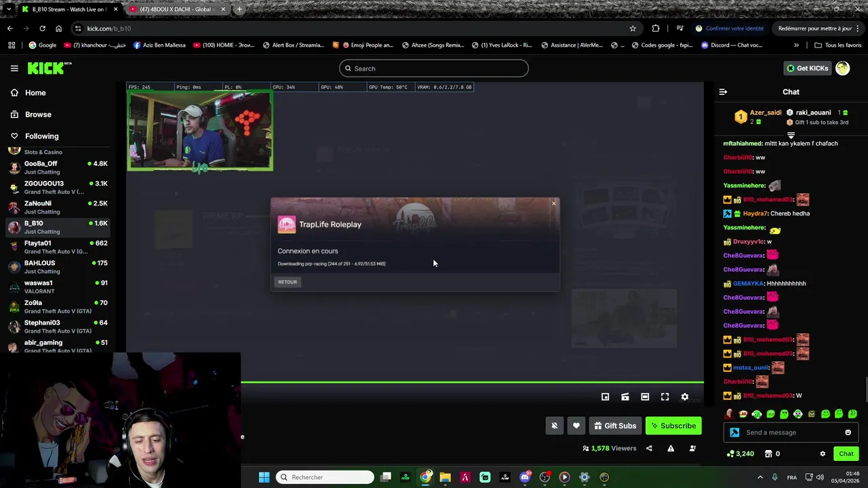Click the clip creation icon
Image resolution: width=868 pixels, height=488 pixels.
click(x=625, y=397)
